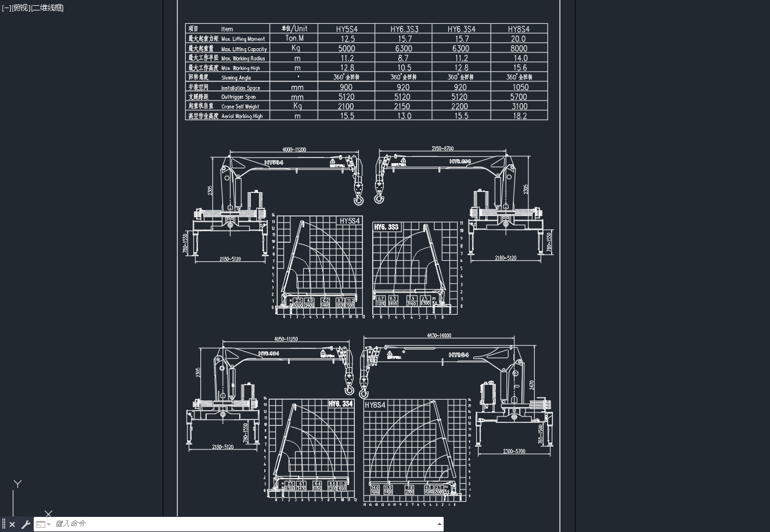Select the 18.2 aerial working height value
The image size is (770, 532).
520,116
